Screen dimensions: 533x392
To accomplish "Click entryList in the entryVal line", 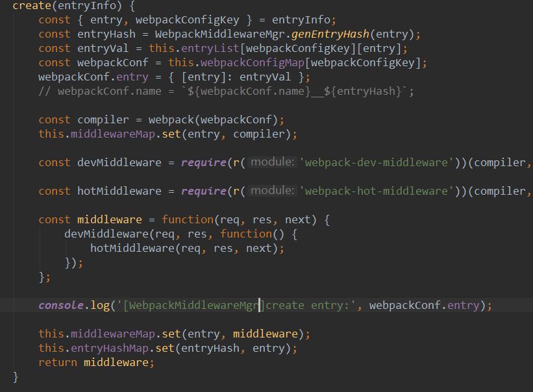I will (210, 48).
